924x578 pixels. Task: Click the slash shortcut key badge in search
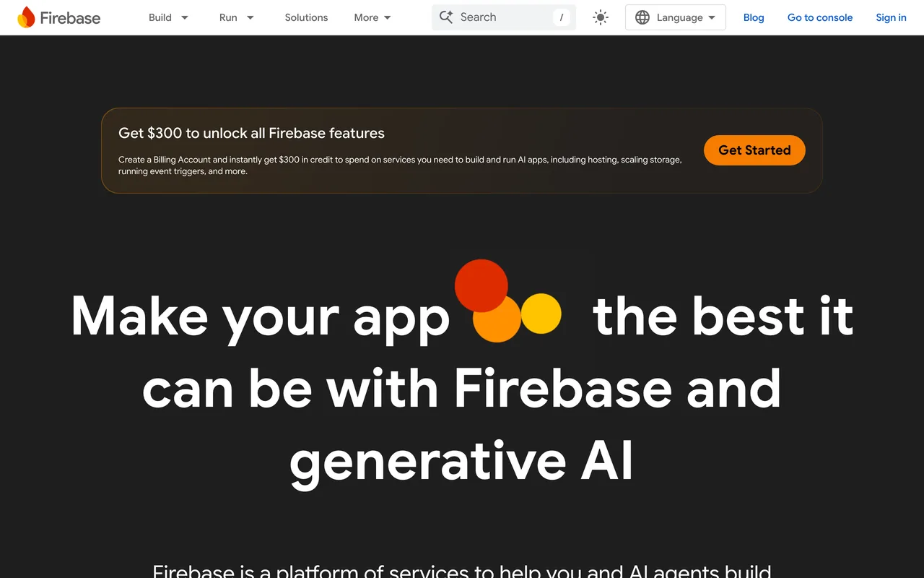coord(562,17)
